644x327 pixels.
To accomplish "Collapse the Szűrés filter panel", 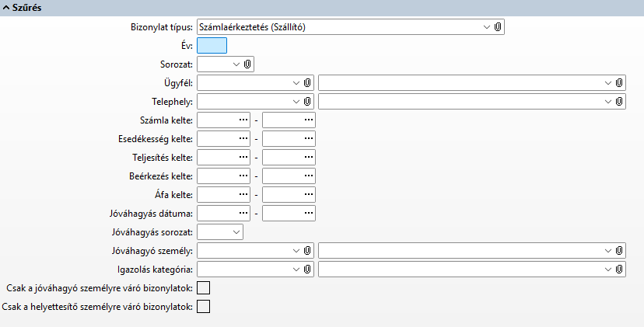I will tap(7, 7).
